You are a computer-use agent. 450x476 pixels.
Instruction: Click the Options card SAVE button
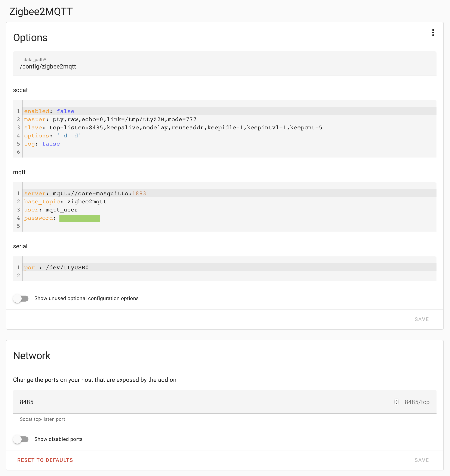click(x=422, y=319)
